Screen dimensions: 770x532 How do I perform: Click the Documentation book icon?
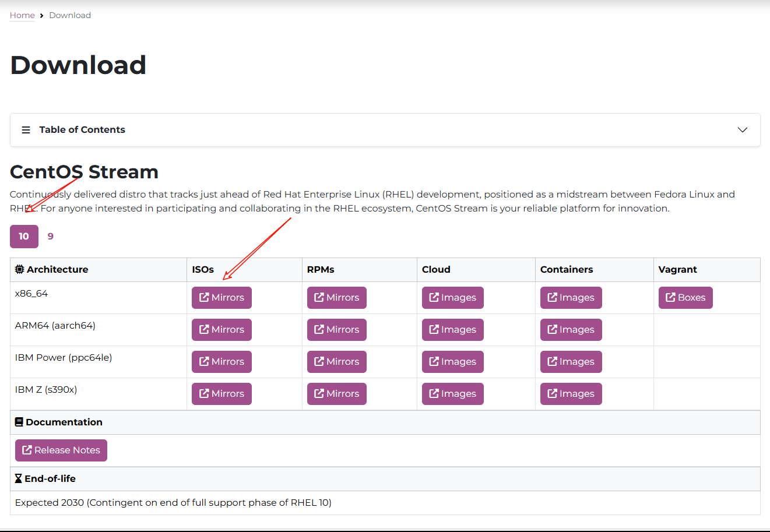(19, 422)
